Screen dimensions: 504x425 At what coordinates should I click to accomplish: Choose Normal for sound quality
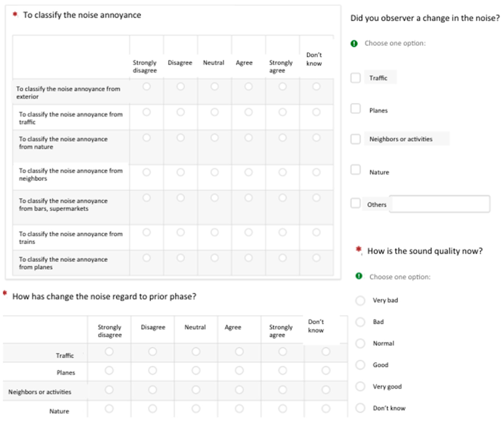pyautogui.click(x=360, y=343)
